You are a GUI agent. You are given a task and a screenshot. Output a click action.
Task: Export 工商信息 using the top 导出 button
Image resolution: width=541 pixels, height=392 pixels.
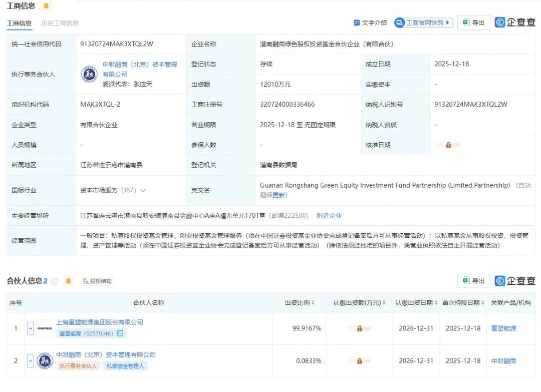(473, 23)
